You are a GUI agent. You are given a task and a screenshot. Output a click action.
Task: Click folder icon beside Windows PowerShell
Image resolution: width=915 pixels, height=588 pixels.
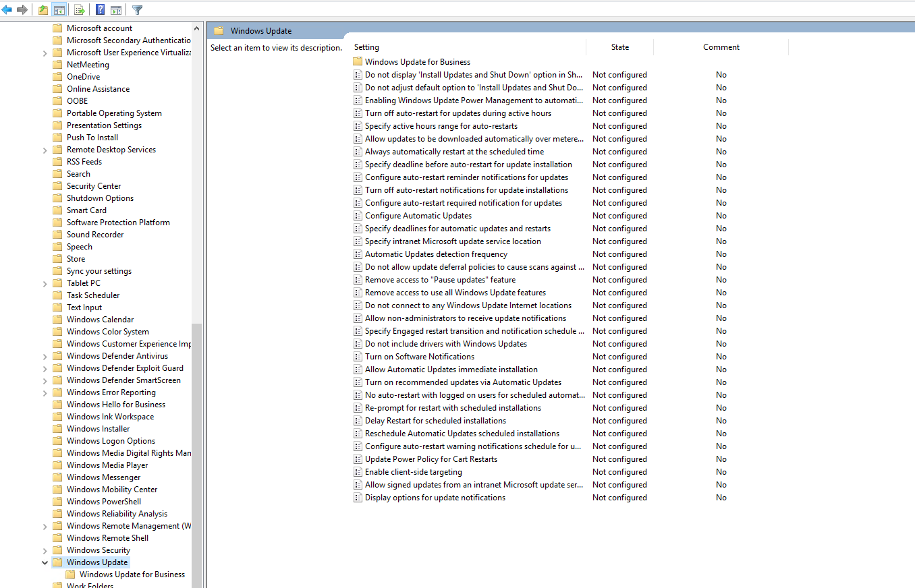coord(57,502)
